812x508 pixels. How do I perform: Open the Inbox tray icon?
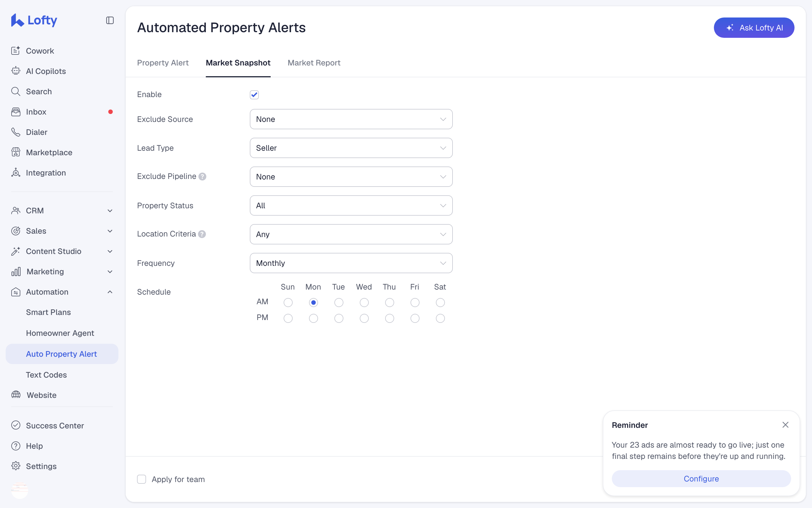16,112
